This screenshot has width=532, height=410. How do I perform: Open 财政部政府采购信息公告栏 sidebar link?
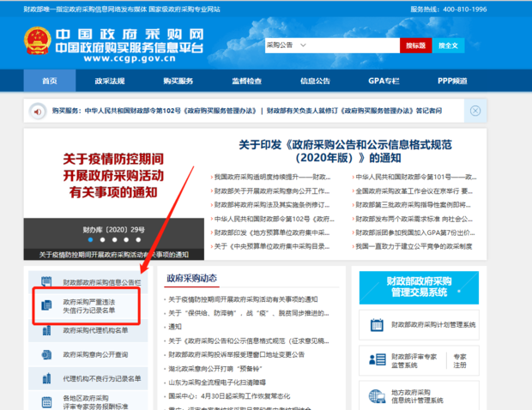tap(102, 282)
